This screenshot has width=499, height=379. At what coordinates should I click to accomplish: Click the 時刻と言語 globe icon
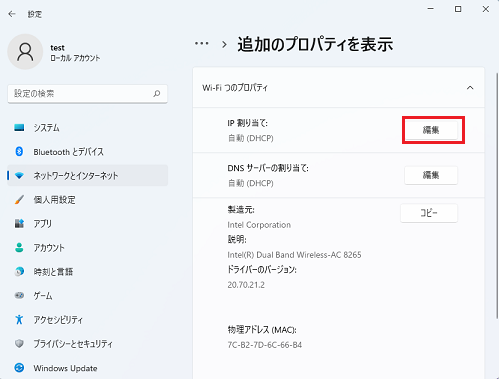coord(19,271)
